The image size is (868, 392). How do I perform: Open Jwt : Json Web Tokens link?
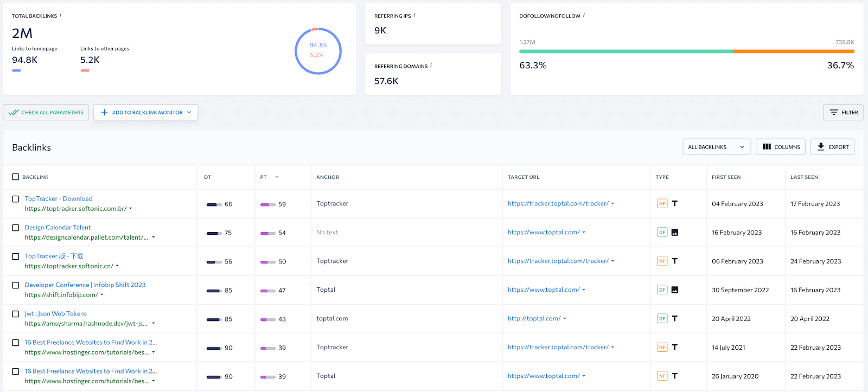click(x=55, y=314)
